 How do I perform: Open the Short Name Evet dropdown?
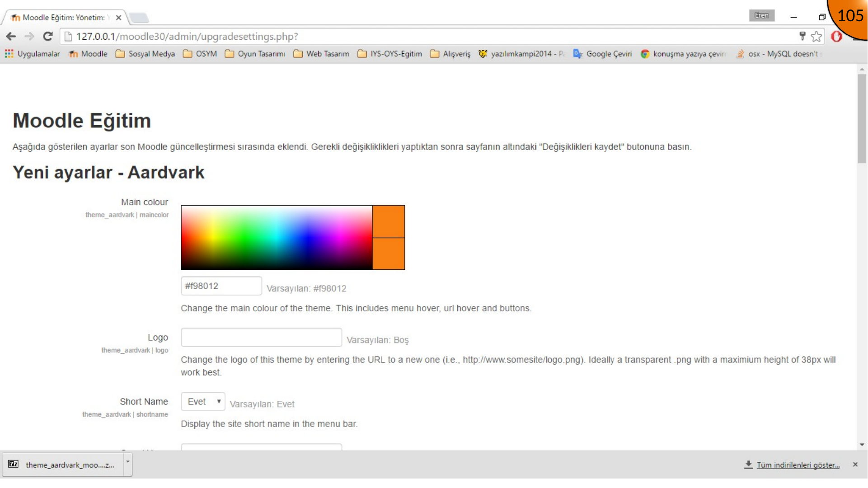[203, 402]
